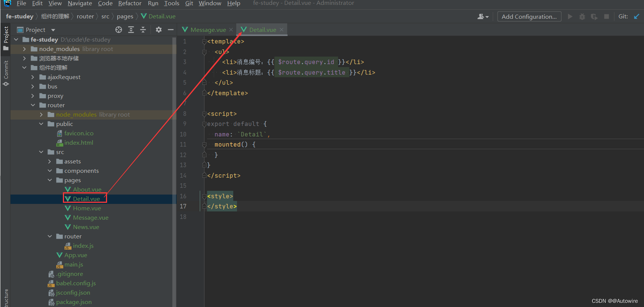Expand the bus folder
The width and height of the screenshot is (644, 307).
(33, 86)
